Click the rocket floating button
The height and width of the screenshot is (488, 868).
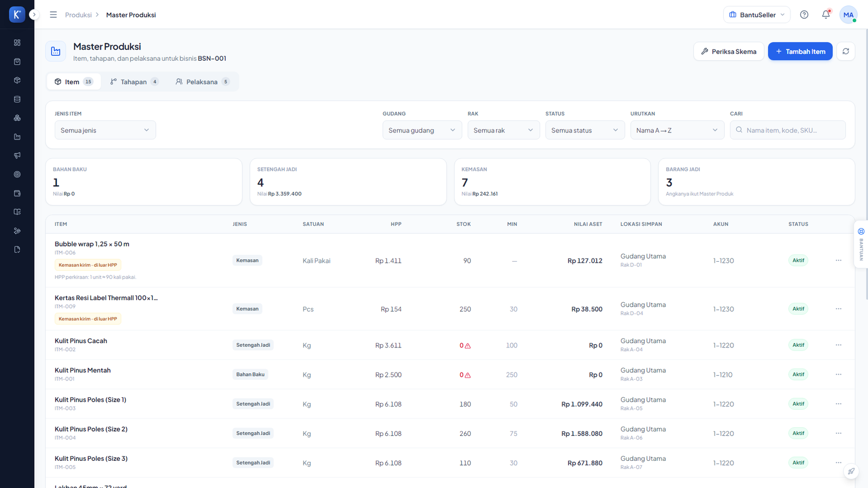click(851, 471)
